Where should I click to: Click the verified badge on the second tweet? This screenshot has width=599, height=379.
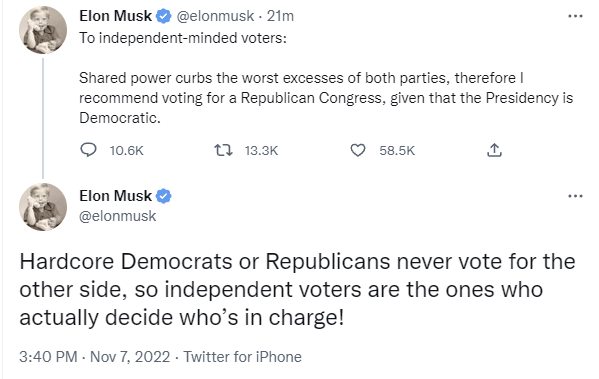coord(164,196)
